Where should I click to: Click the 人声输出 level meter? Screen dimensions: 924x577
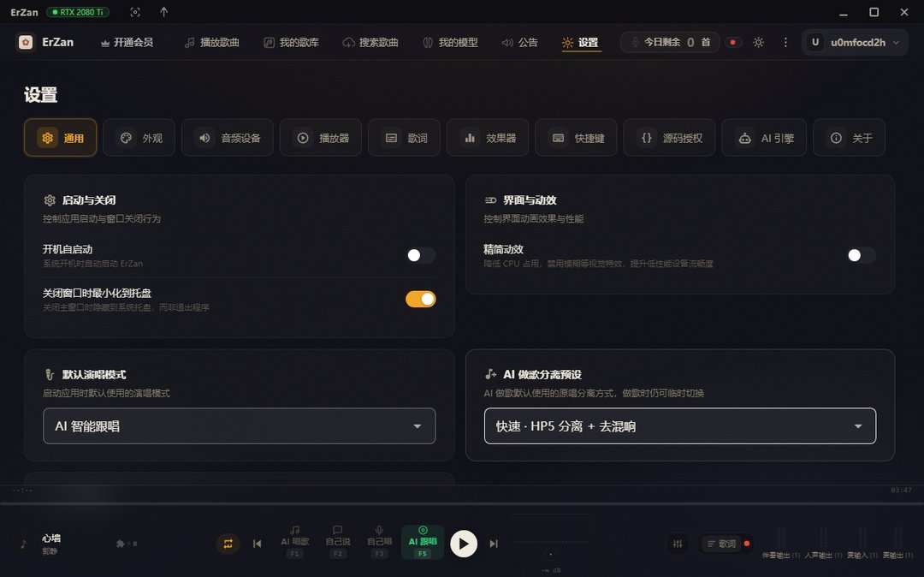pyautogui.click(x=823, y=543)
